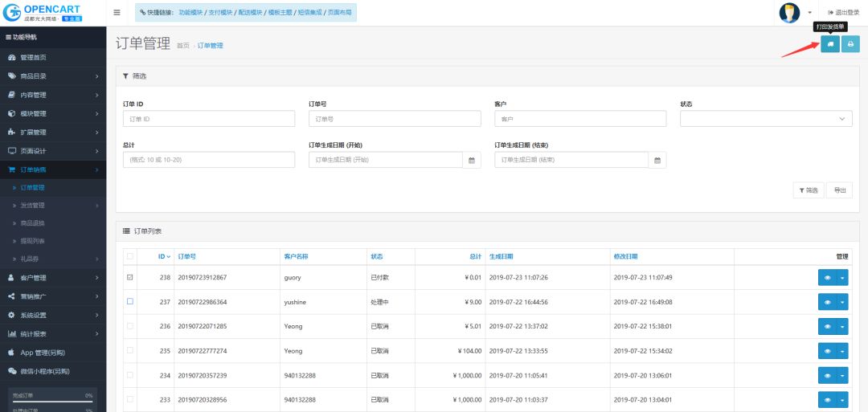The width and height of the screenshot is (868, 412).
Task: Click the print shipping list truck button
Action: [x=829, y=43]
